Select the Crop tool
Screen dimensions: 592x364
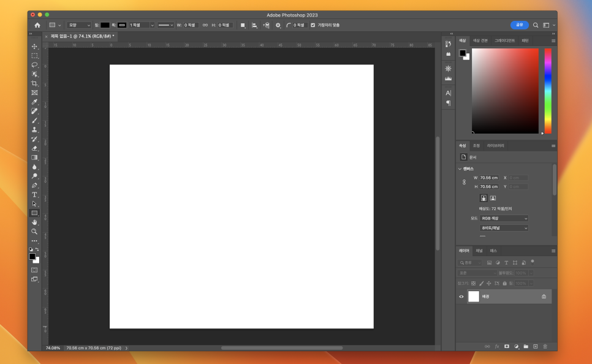click(x=34, y=83)
